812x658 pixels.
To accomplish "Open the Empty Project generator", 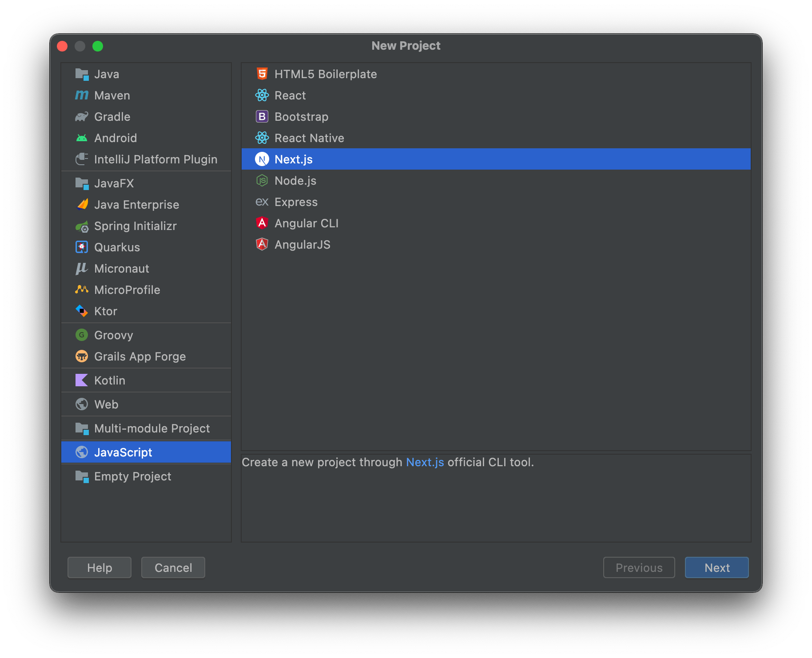I will click(132, 476).
